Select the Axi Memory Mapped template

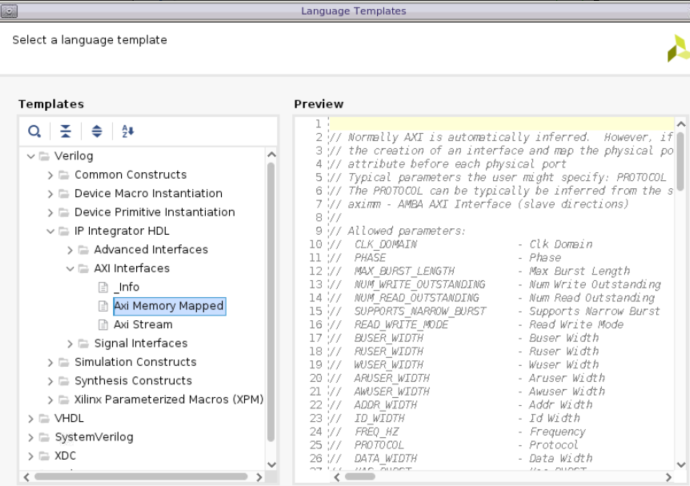pos(169,306)
